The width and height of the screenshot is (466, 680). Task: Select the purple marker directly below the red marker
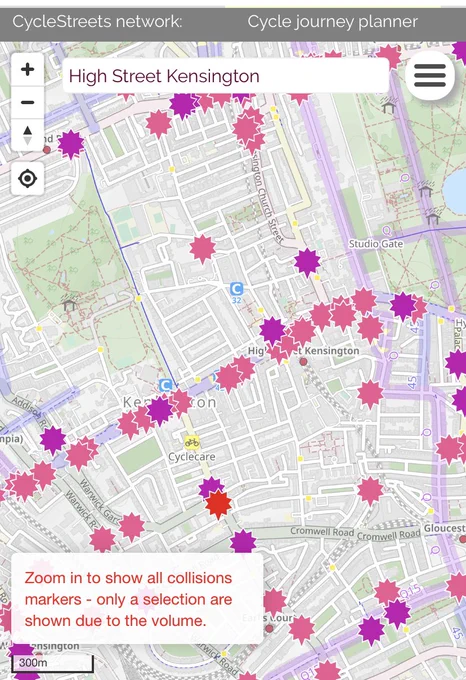242,543
